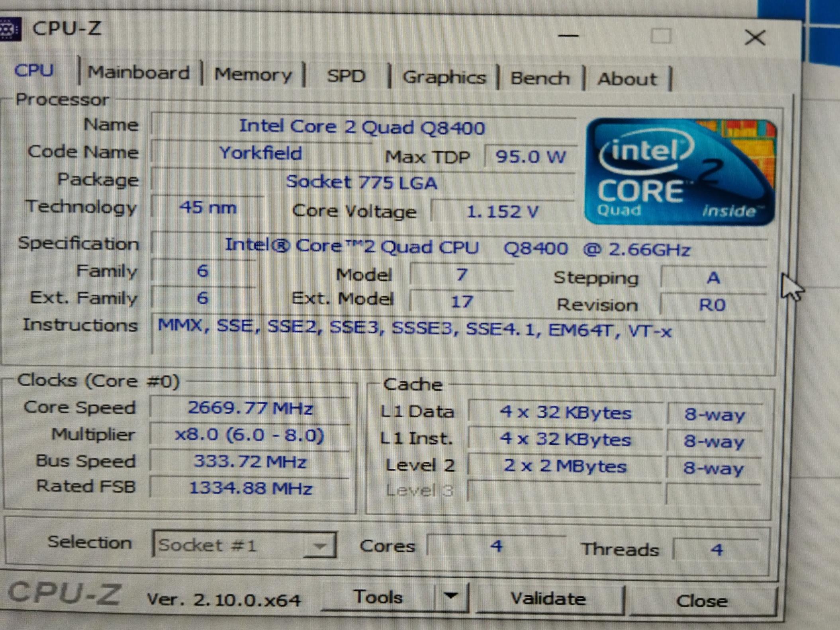Viewport: 840px width, 630px height.
Task: Click the 95.0 W Max TDP value
Action: (531, 157)
